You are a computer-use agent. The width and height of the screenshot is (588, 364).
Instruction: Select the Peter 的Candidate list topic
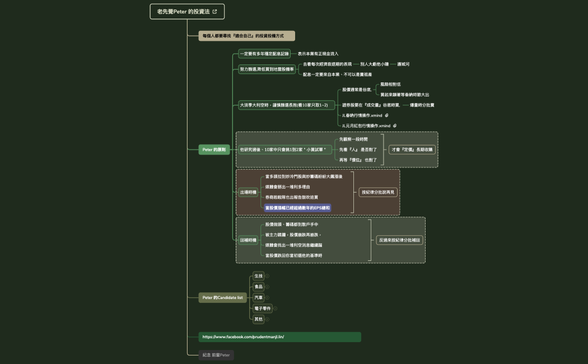click(222, 298)
